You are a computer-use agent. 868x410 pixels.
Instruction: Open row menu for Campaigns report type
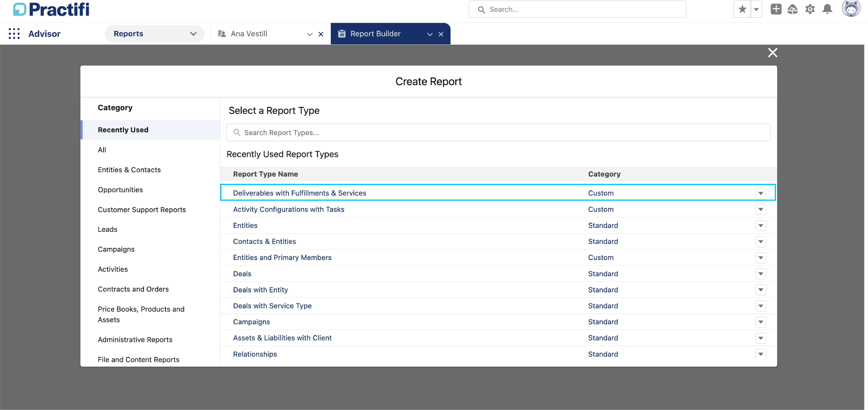point(760,322)
